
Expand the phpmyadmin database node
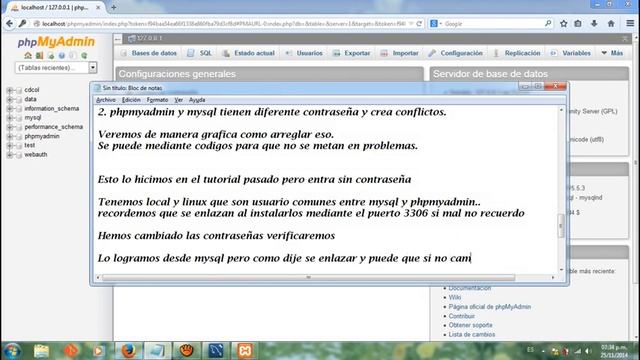pyautogui.click(x=10, y=136)
